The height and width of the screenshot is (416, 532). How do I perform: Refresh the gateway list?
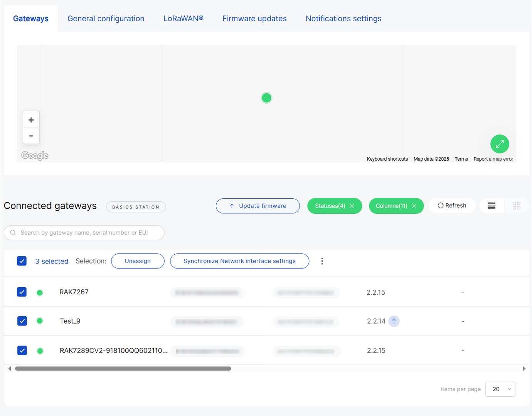point(452,205)
